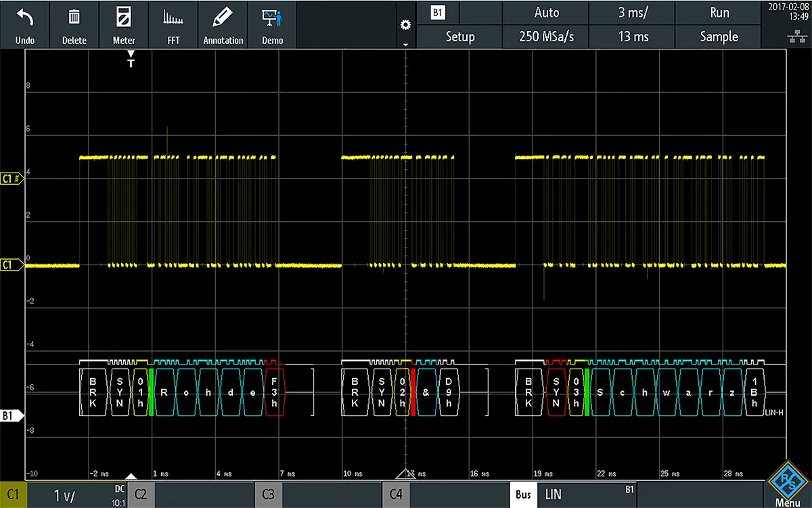The width and height of the screenshot is (812, 508).
Task: Click the date and time display
Action: pyautogui.click(x=788, y=11)
